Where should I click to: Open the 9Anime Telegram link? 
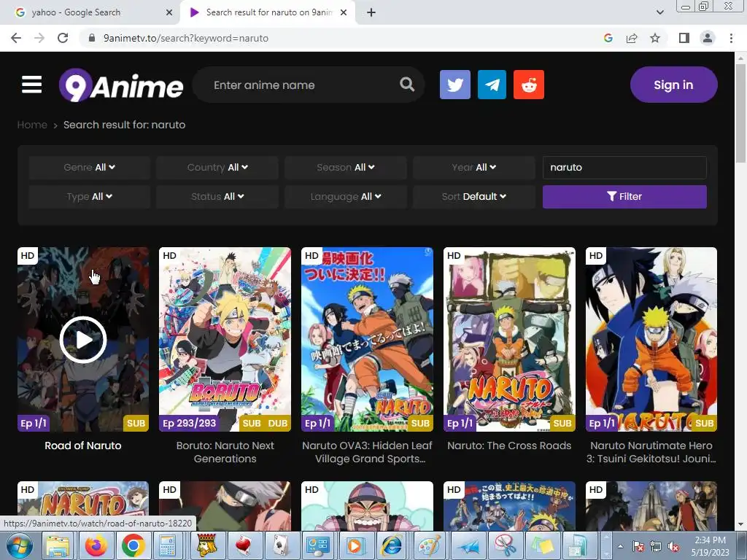492,85
